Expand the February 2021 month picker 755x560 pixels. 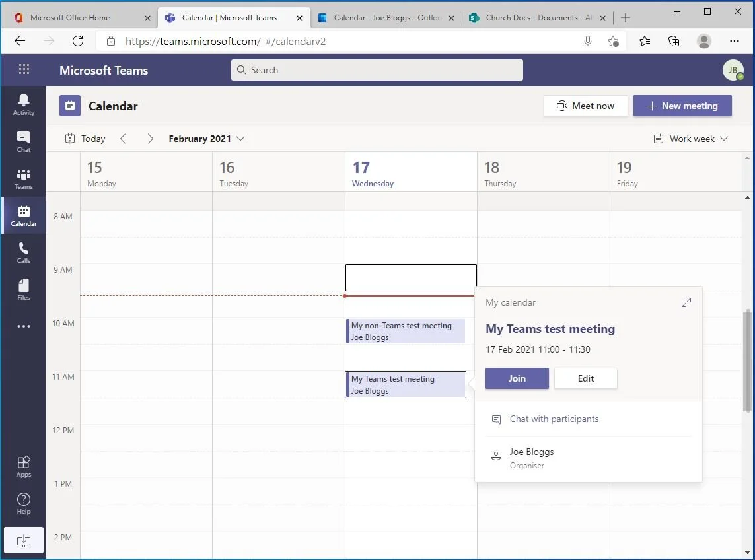tap(207, 139)
